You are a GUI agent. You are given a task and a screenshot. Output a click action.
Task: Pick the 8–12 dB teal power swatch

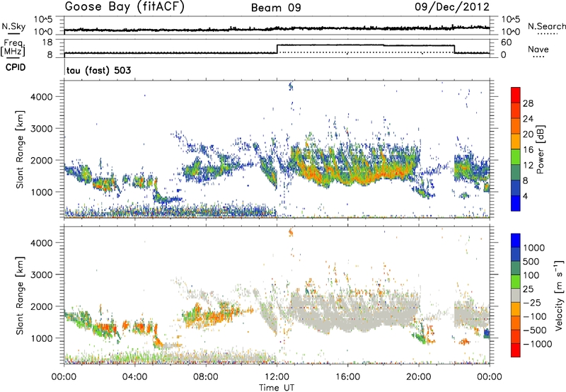click(516, 172)
